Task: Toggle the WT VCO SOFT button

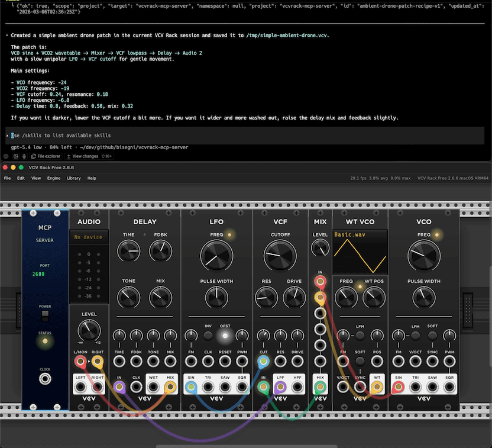Action: pyautogui.click(x=360, y=361)
